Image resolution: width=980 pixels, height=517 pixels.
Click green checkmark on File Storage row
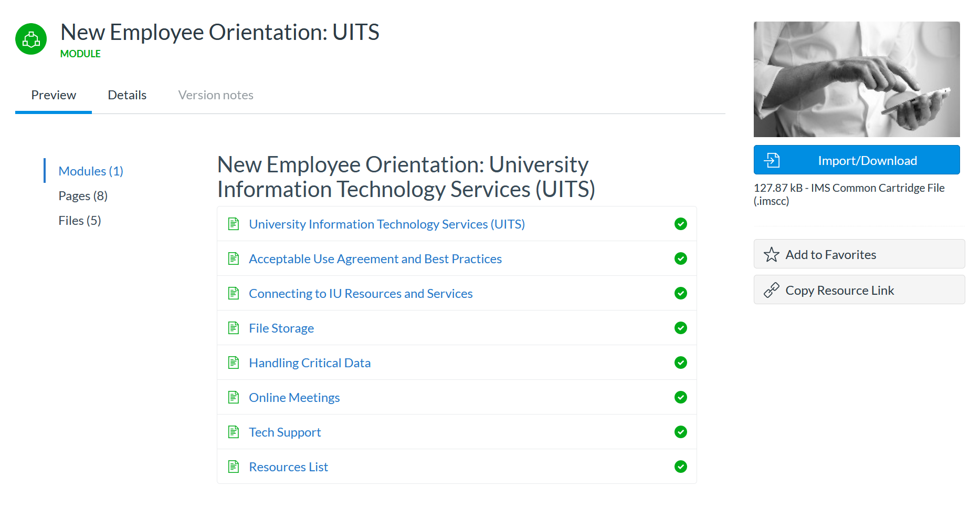pos(681,328)
